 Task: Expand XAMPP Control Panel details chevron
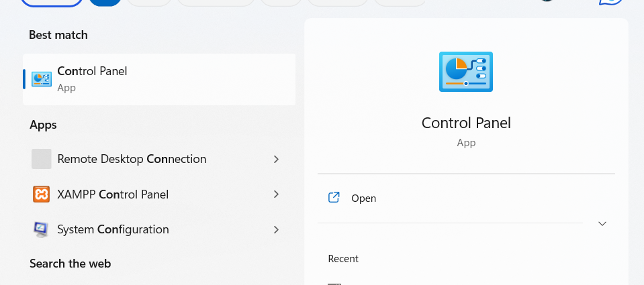pos(276,194)
